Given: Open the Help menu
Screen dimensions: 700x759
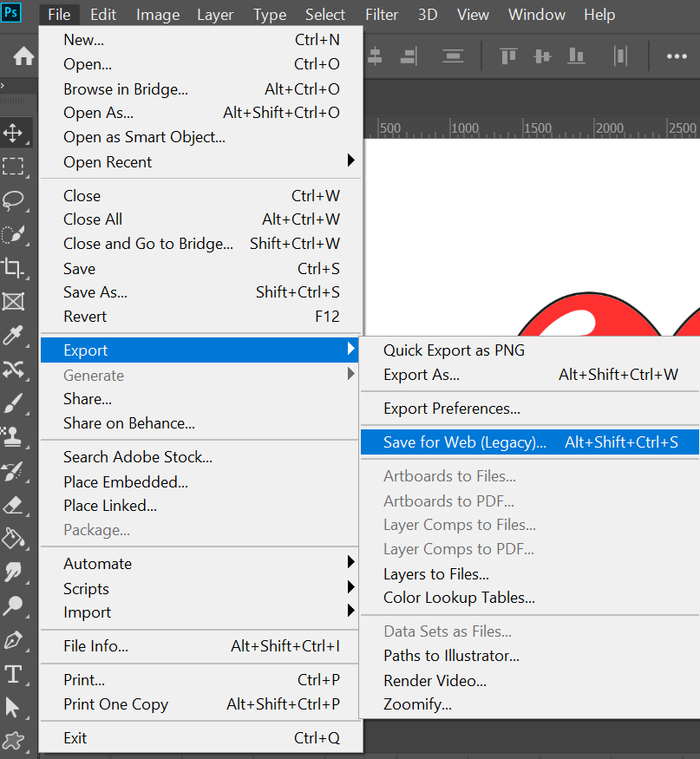Looking at the screenshot, I should 599,15.
